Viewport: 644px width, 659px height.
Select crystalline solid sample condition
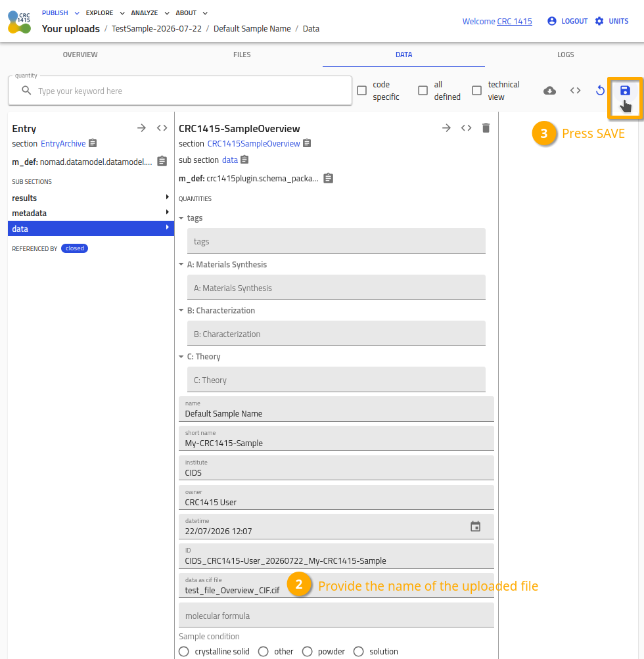point(184,651)
